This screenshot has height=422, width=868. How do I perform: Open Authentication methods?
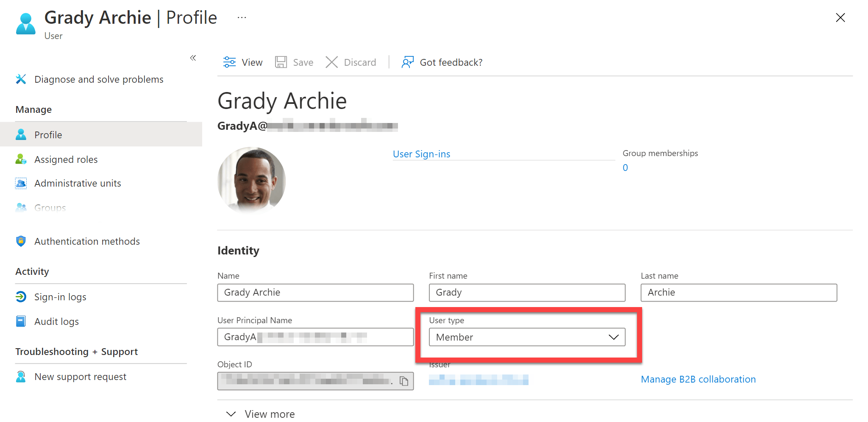pyautogui.click(x=87, y=241)
